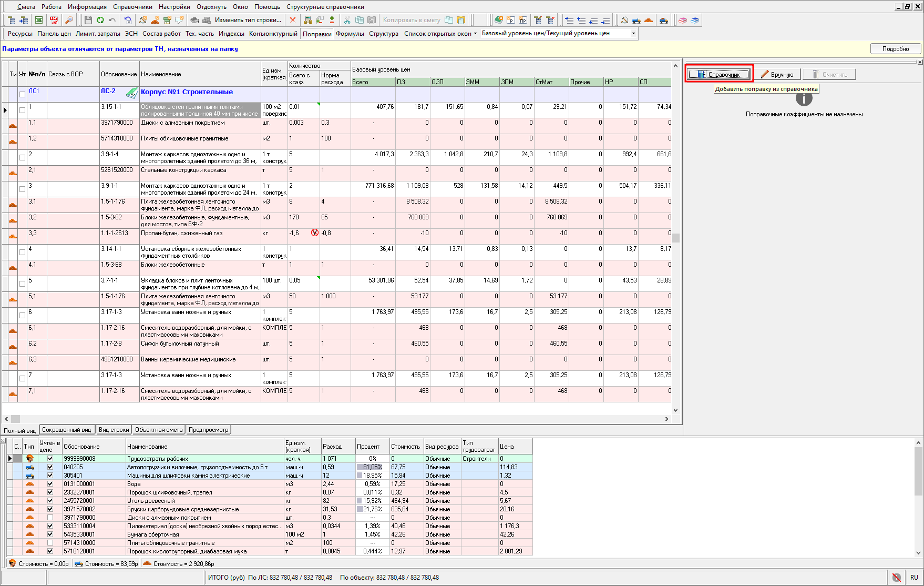This screenshot has height=586, width=924.
Task: Click the pink stacked books icon
Action: pyautogui.click(x=683, y=20)
